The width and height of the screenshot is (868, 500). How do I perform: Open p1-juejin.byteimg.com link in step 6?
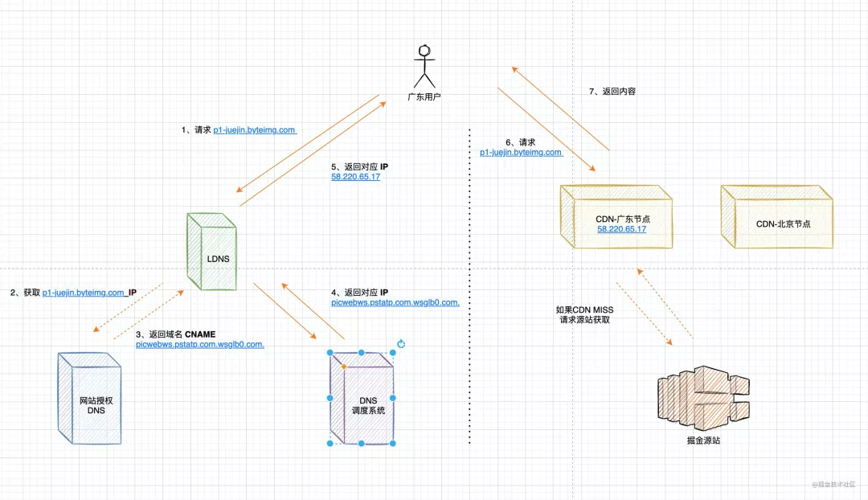[521, 152]
